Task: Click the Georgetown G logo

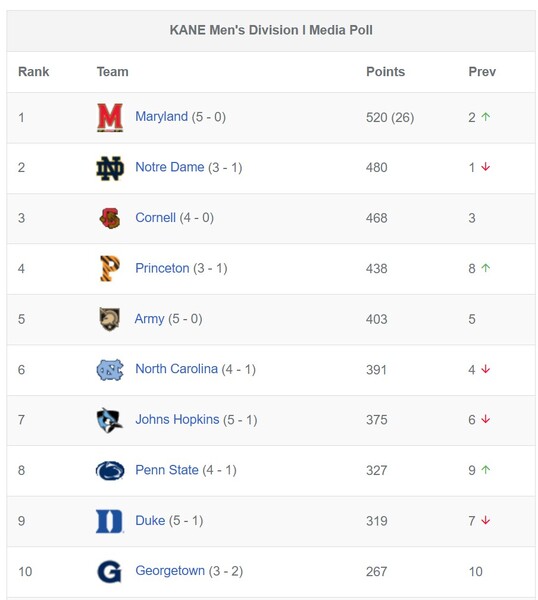Action: tap(109, 571)
